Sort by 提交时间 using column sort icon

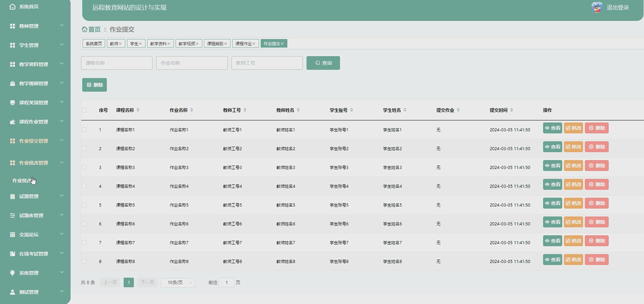[x=511, y=110]
